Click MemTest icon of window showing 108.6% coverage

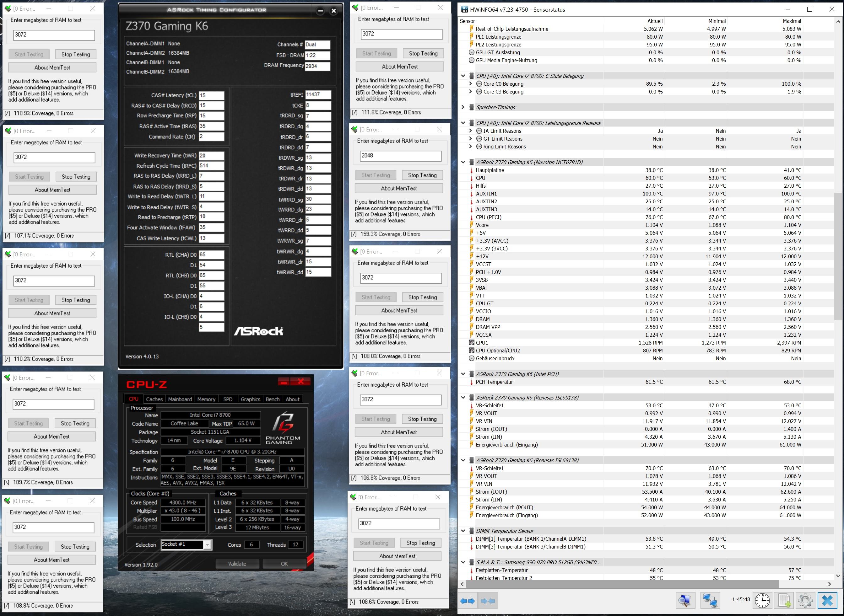(x=353, y=497)
